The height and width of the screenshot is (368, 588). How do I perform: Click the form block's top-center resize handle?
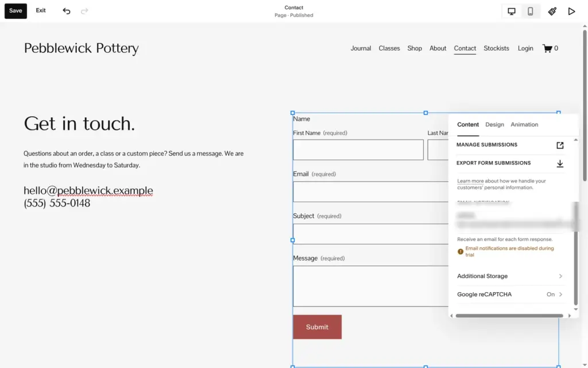click(x=425, y=113)
